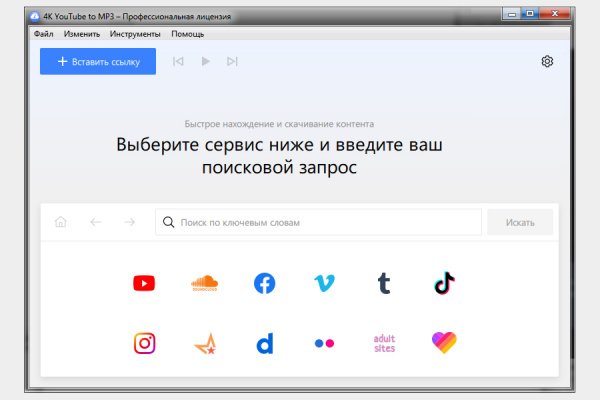Select the Tumblr service icon
600x400 pixels.
click(x=384, y=283)
